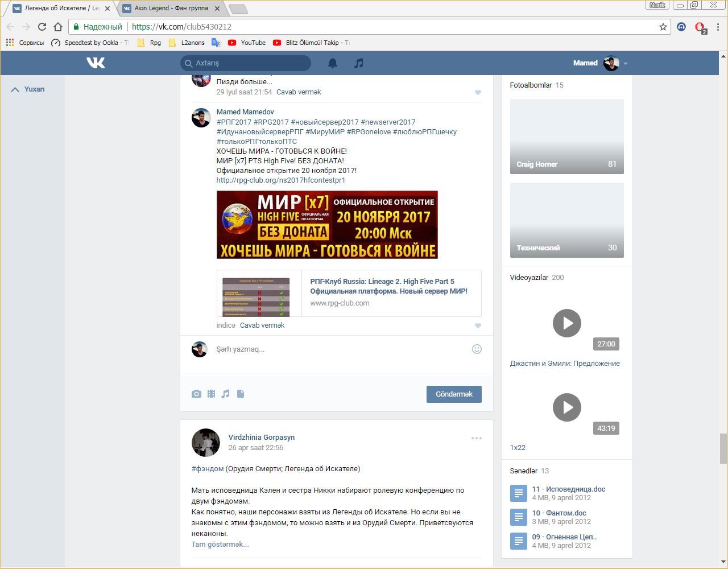728x569 pixels.
Task: Play the 43:19 video 1x22
Action: [567, 407]
